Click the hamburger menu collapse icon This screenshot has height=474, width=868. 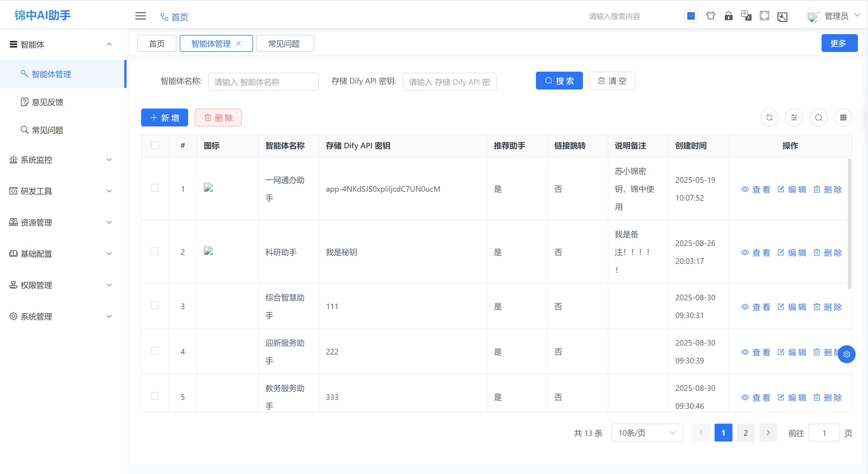tap(141, 16)
